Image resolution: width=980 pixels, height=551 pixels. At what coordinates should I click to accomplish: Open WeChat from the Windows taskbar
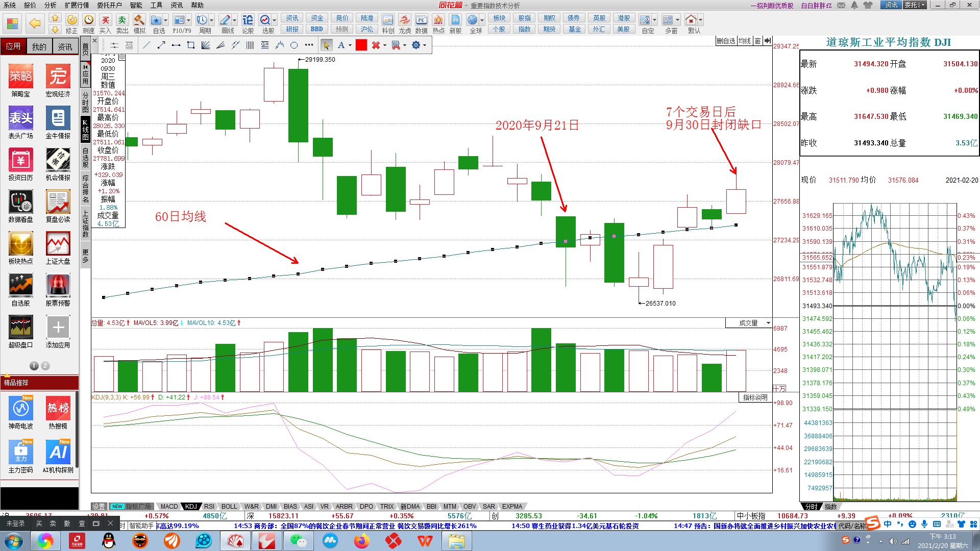coord(298,540)
